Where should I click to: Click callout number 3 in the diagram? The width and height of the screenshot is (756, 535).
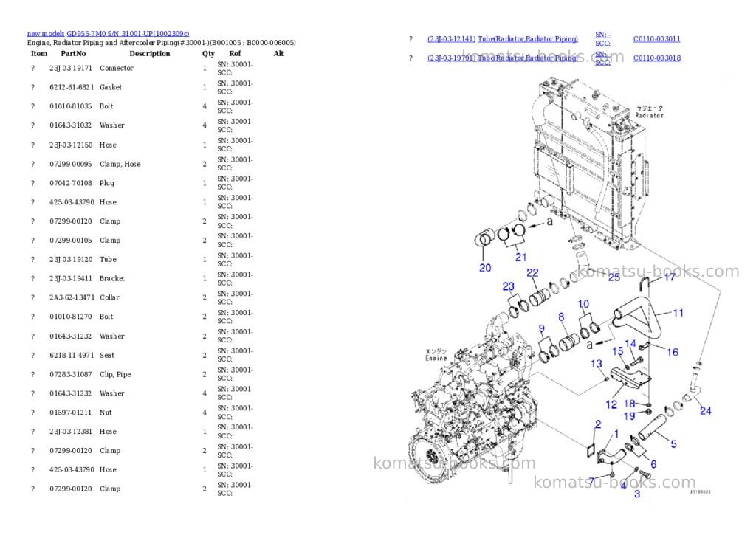point(637,494)
